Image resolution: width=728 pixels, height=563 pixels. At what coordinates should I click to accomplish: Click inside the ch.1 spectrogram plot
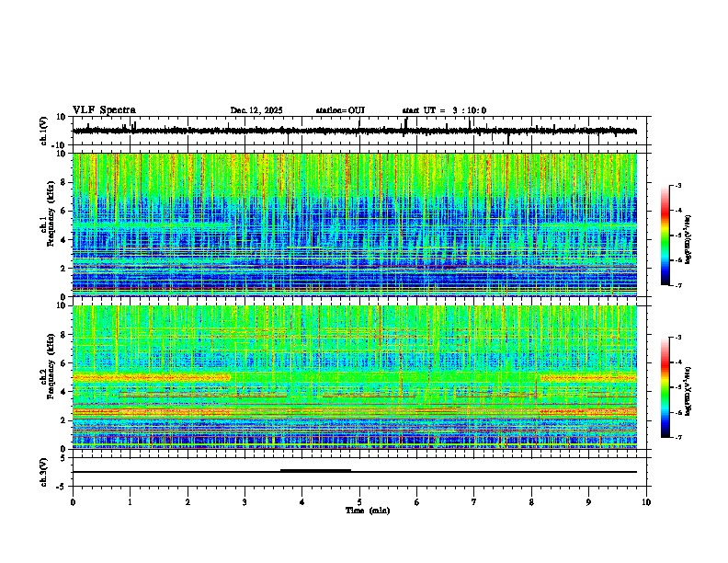355,224
